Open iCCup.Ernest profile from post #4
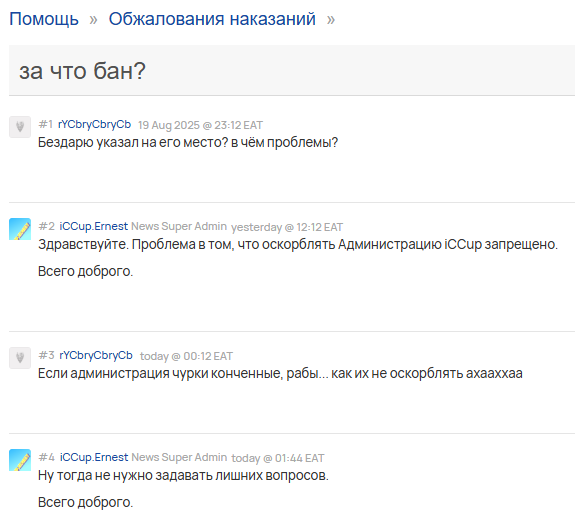The width and height of the screenshot is (575, 531). coord(94,457)
